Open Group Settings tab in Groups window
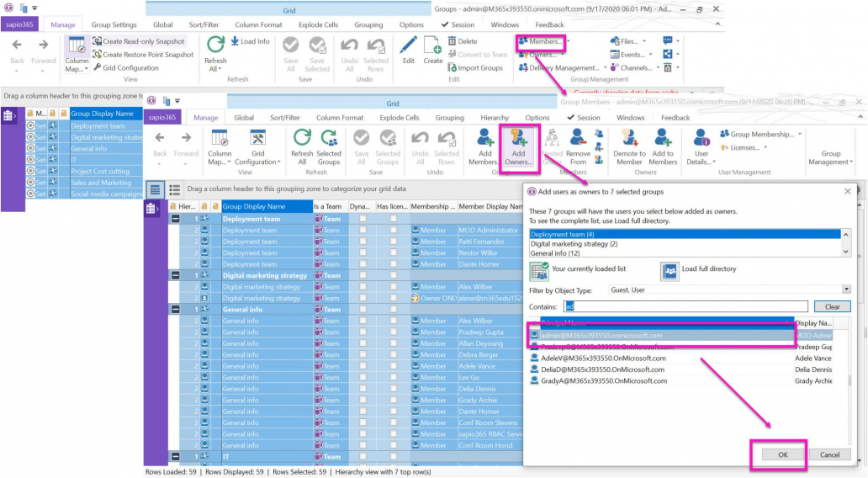The width and height of the screenshot is (868, 478). [114, 25]
